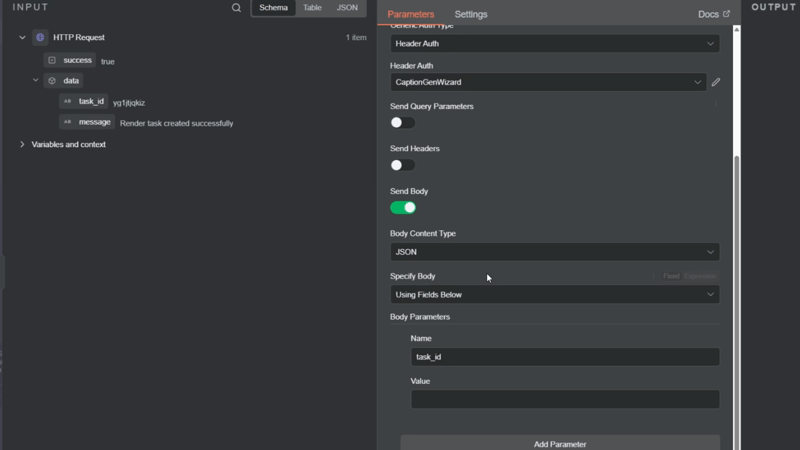Open the Body Content Type JSON dropdown
This screenshot has height=450, width=800.
click(555, 252)
